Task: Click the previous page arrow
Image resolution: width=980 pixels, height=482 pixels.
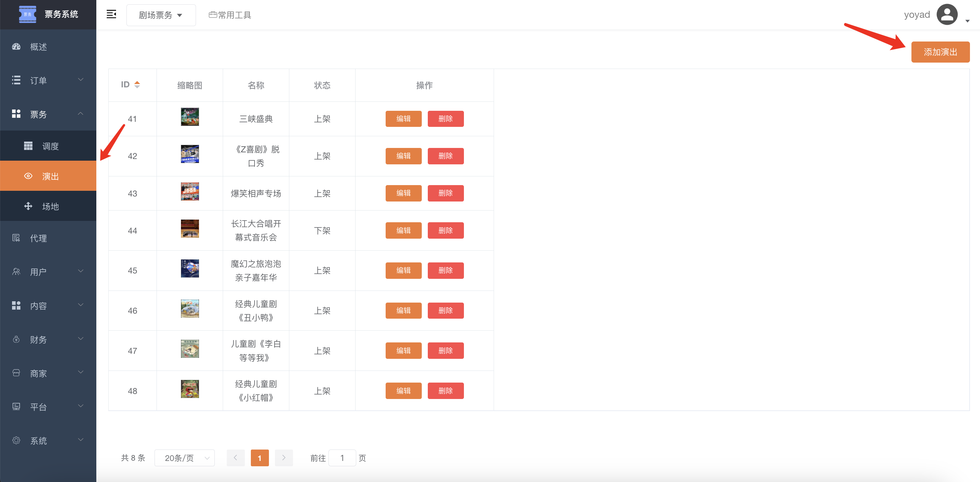Action: point(235,458)
